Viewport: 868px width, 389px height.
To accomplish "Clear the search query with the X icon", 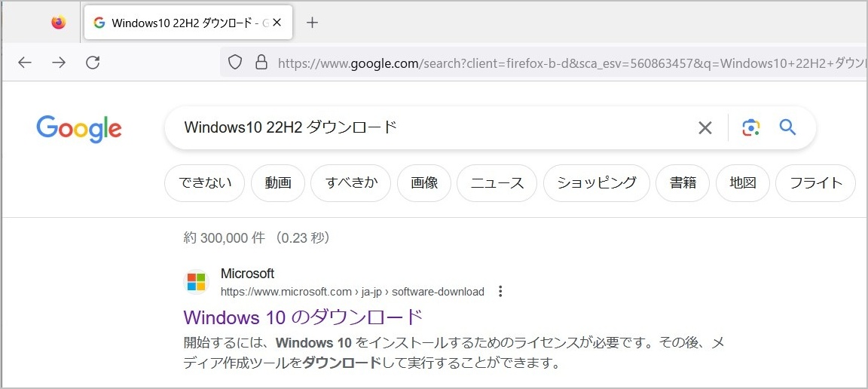I will (x=704, y=128).
